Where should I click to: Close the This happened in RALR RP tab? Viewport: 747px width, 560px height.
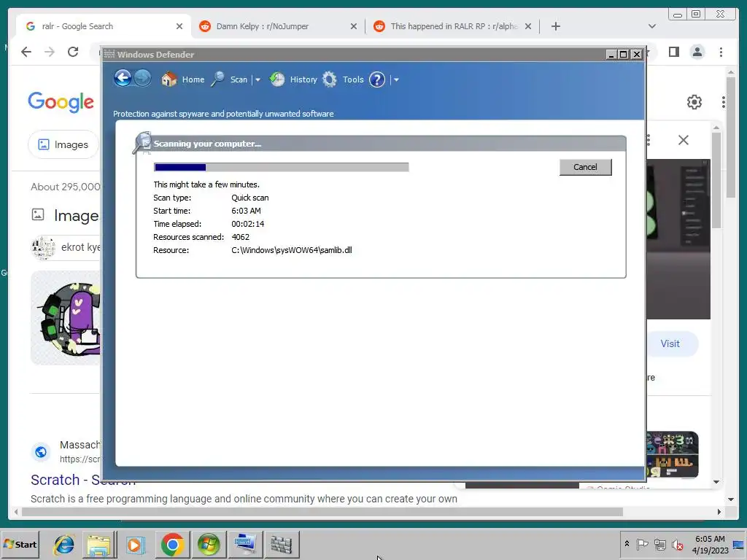pyautogui.click(x=528, y=26)
